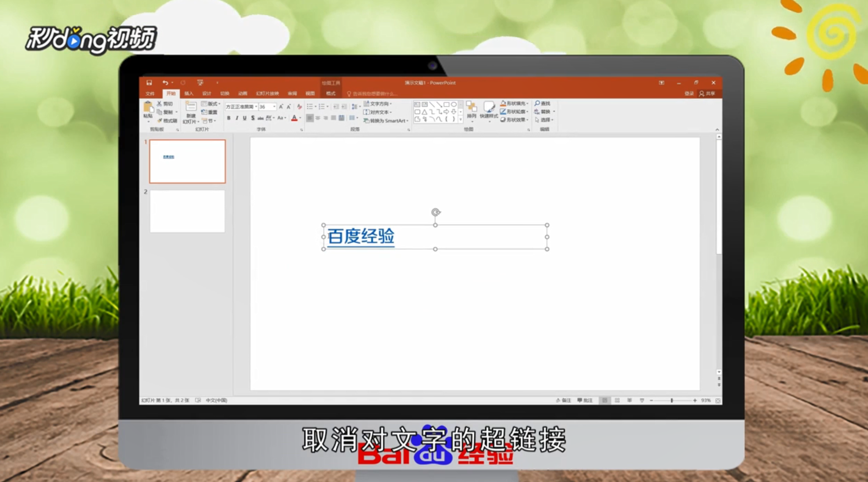Click the Clear All Formatting eraser icon
This screenshot has width=868, height=482.
click(299, 107)
